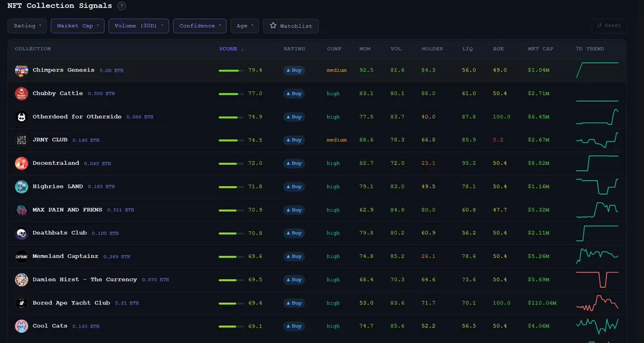
Task: Click the Buy badge for Chimpers Genesis
Action: coord(294,70)
